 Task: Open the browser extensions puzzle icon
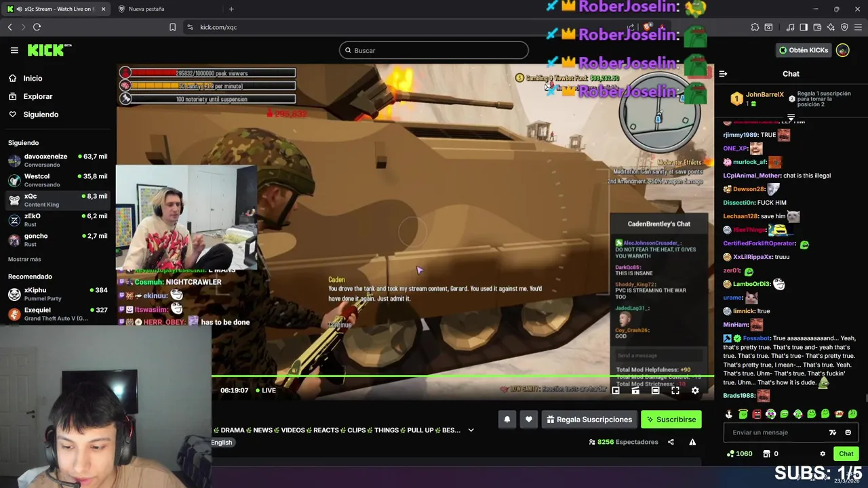[x=755, y=27]
